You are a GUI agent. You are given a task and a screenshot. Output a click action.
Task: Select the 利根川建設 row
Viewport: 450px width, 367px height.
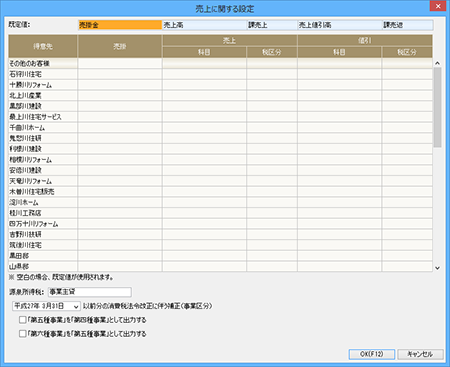(220, 149)
